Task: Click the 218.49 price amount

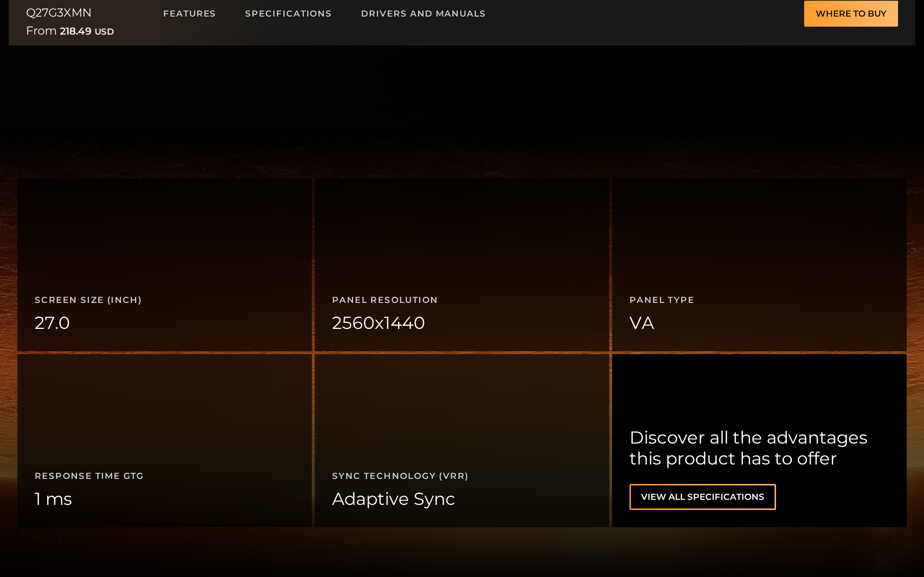Action: [x=75, y=31]
